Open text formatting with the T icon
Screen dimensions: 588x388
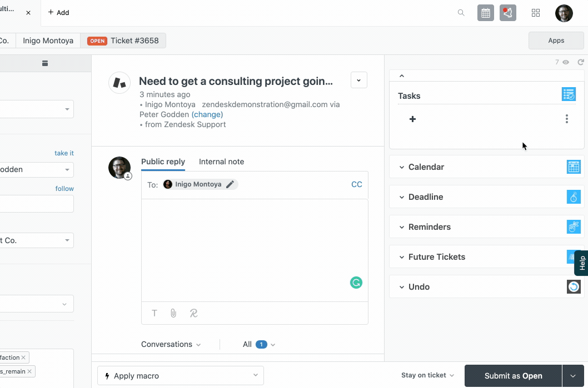click(154, 313)
